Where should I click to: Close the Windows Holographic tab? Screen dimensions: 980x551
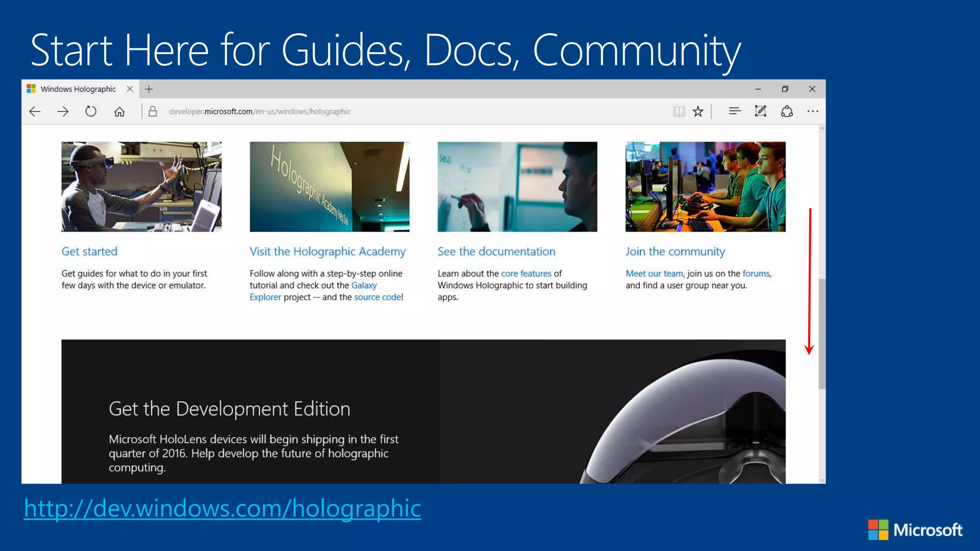click(130, 89)
